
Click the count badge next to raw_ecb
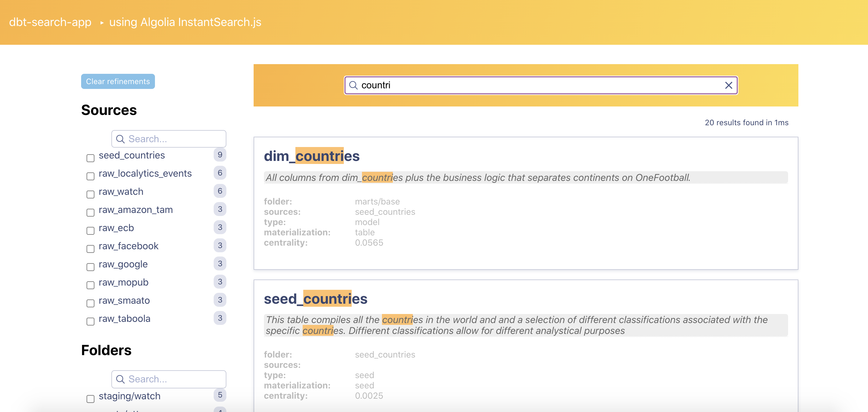(220, 227)
